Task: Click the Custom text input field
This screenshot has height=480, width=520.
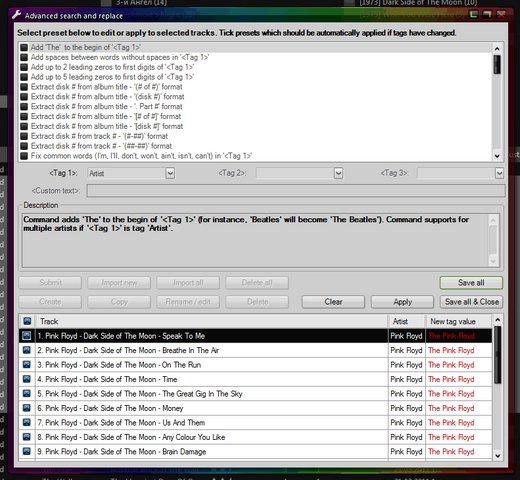Action: 296,191
